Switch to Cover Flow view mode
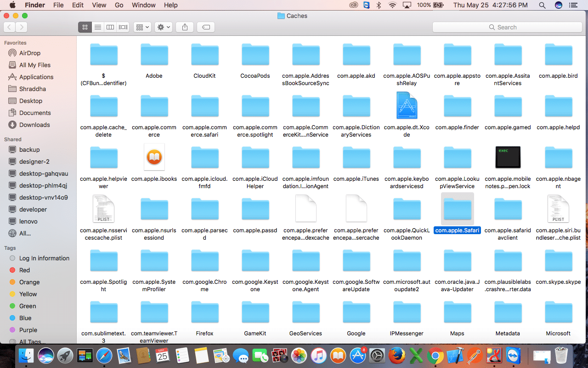 tap(123, 27)
